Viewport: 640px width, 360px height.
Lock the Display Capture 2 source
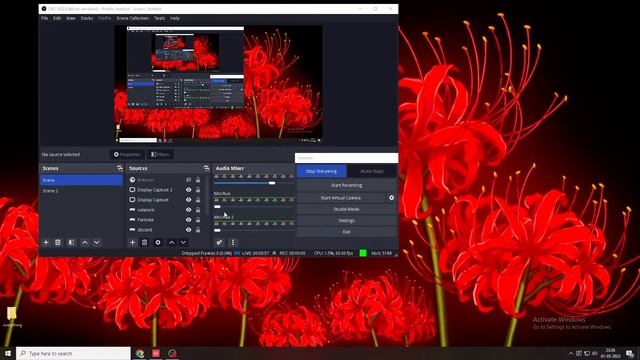[x=198, y=190]
